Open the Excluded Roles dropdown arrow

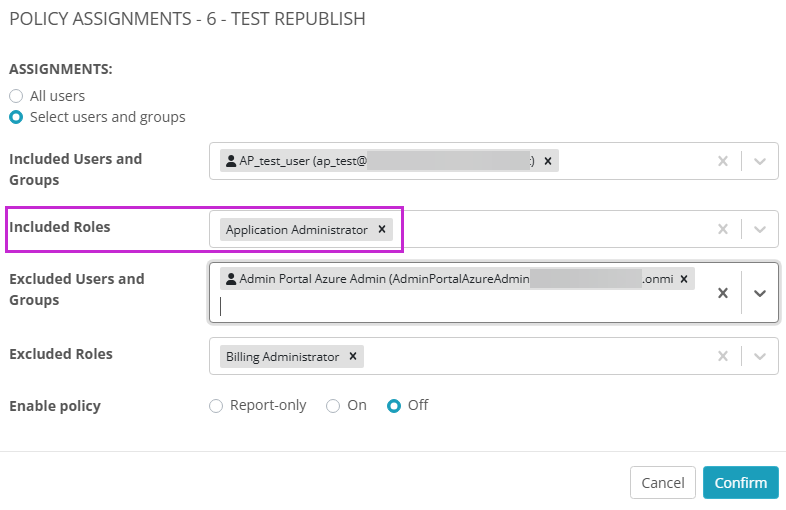pos(760,356)
